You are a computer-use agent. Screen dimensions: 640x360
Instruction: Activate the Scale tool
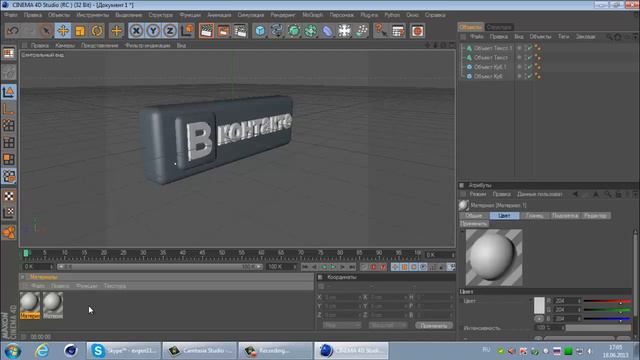click(80, 31)
